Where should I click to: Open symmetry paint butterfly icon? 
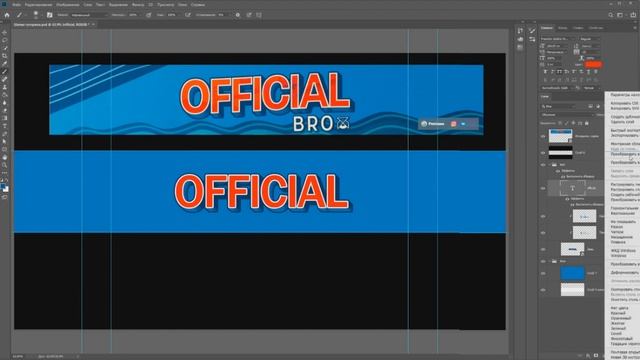(x=259, y=15)
